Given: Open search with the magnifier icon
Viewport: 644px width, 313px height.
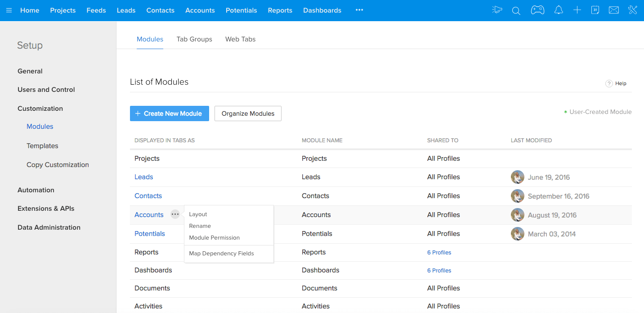Looking at the screenshot, I should (x=516, y=10).
